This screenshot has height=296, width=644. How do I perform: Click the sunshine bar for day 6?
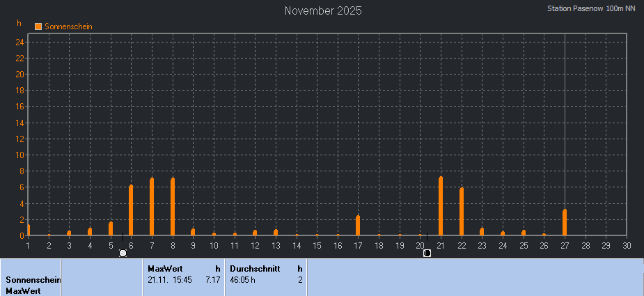click(131, 210)
